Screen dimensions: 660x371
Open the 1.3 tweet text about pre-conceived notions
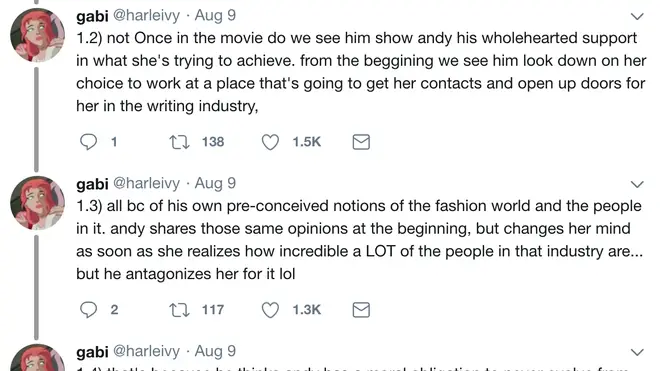pyautogui.click(x=359, y=240)
